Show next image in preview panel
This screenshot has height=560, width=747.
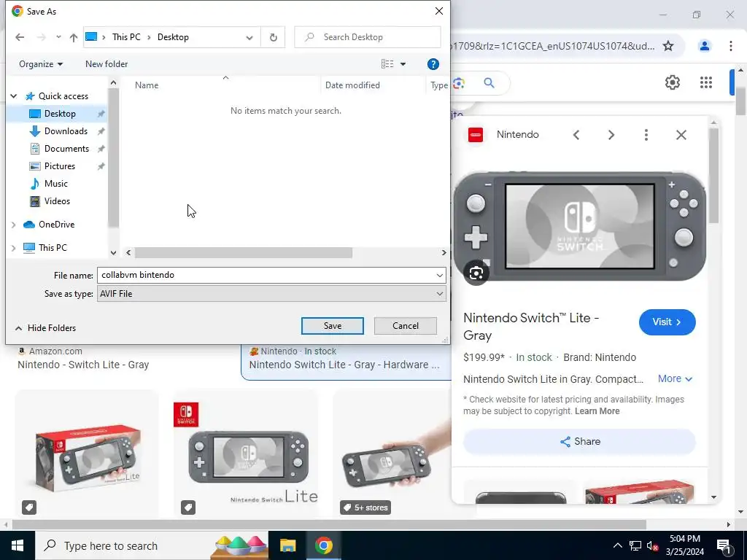pyautogui.click(x=611, y=135)
